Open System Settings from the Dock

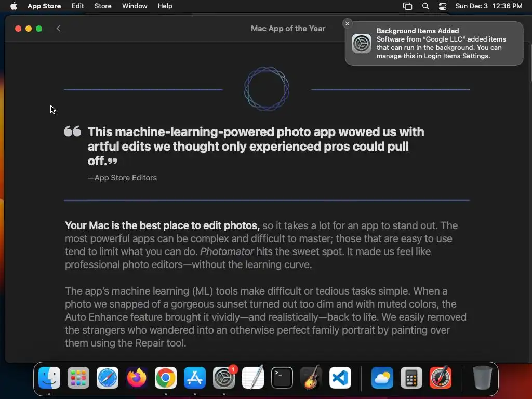click(x=224, y=378)
